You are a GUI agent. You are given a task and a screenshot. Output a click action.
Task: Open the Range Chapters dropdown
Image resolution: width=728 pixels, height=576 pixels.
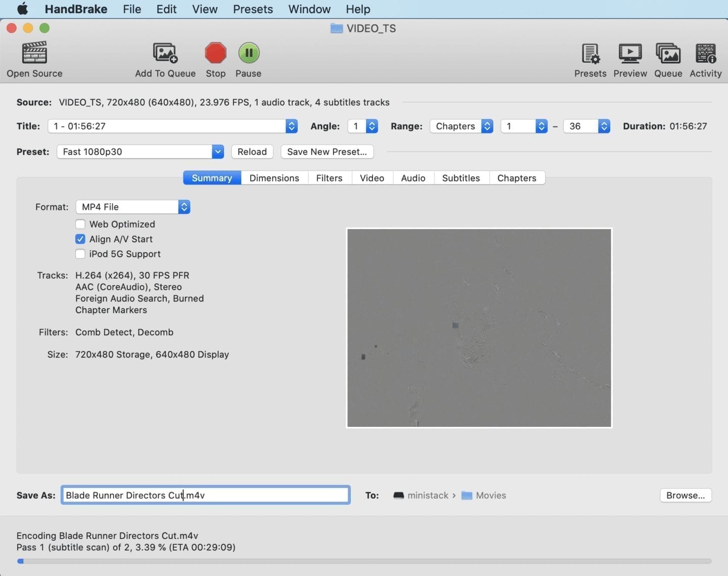(x=461, y=126)
